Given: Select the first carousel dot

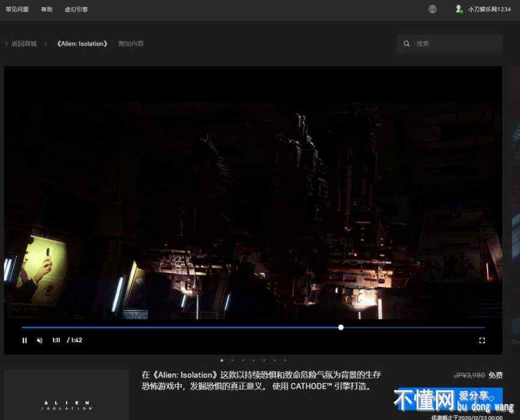Looking at the screenshot, I should (x=222, y=361).
